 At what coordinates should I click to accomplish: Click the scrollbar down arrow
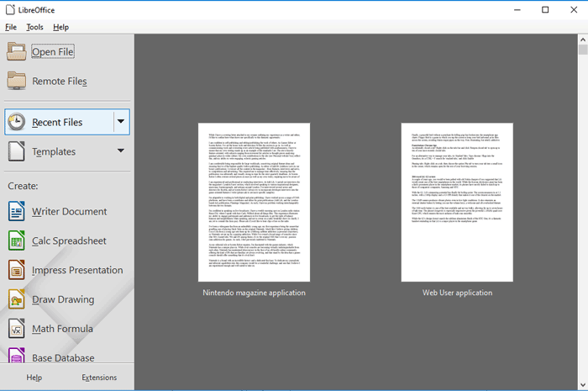pos(583,384)
